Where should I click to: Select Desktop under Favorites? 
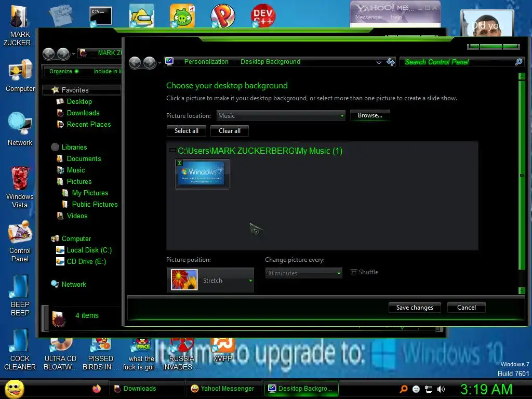[79, 101]
